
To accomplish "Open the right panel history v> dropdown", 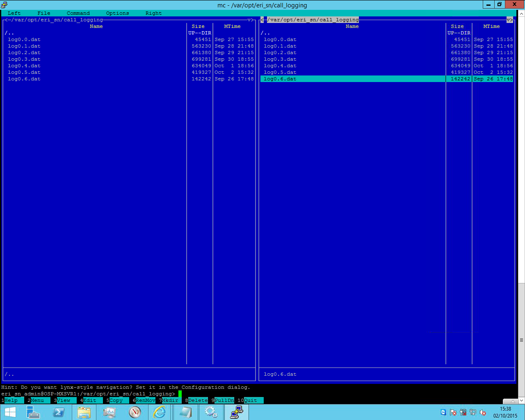I will click(509, 20).
